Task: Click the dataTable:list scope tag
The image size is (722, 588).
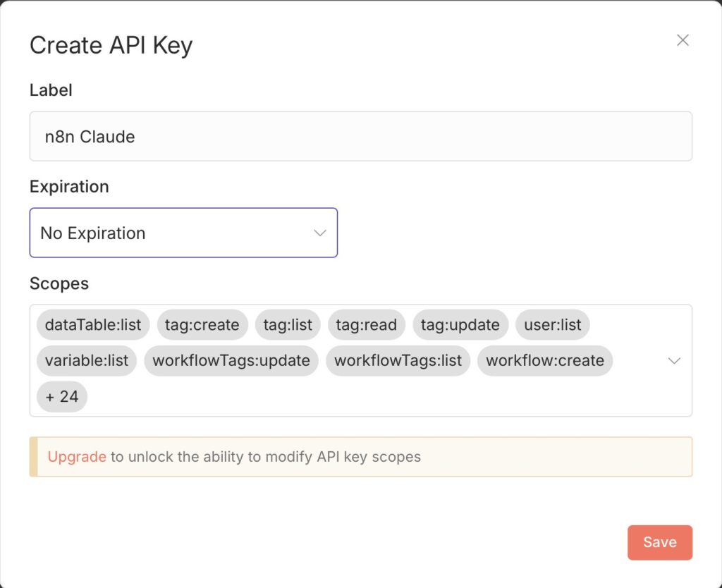Action: coord(93,324)
